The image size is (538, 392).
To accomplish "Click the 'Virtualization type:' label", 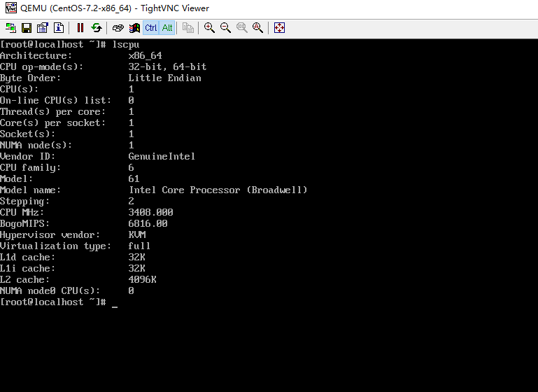I will point(56,246).
